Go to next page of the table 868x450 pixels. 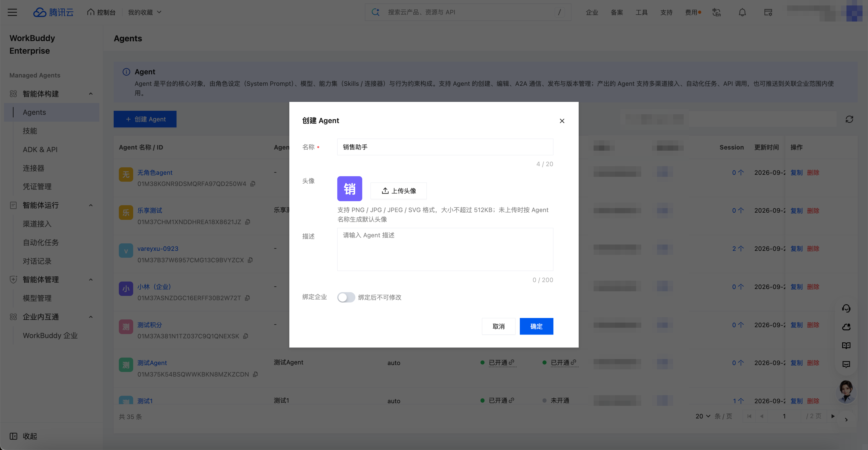pyautogui.click(x=833, y=416)
